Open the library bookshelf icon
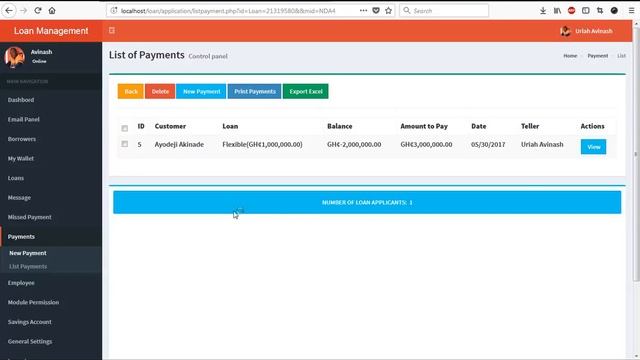 (557, 11)
